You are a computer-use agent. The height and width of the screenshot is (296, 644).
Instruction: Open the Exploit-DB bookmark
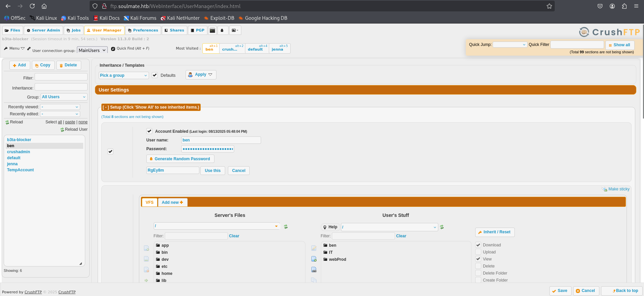tap(219, 18)
